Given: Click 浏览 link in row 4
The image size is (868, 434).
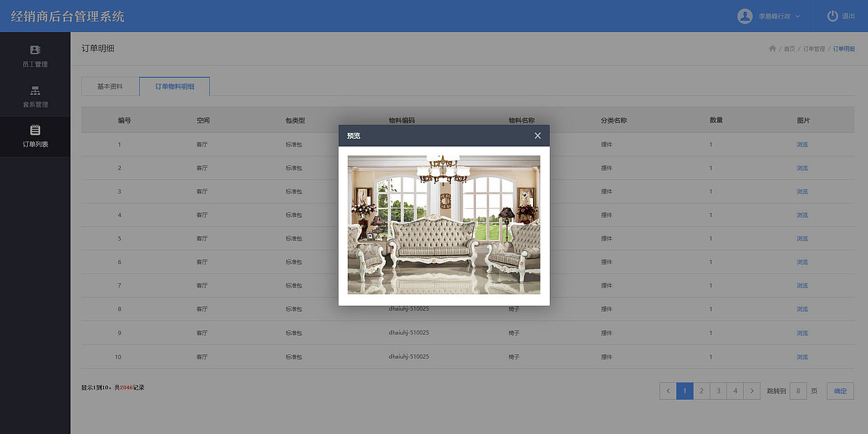Looking at the screenshot, I should click(x=802, y=215).
